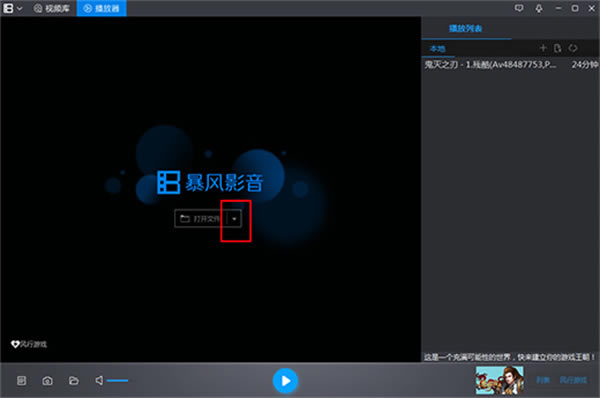Maximize the player window

tap(575, 8)
